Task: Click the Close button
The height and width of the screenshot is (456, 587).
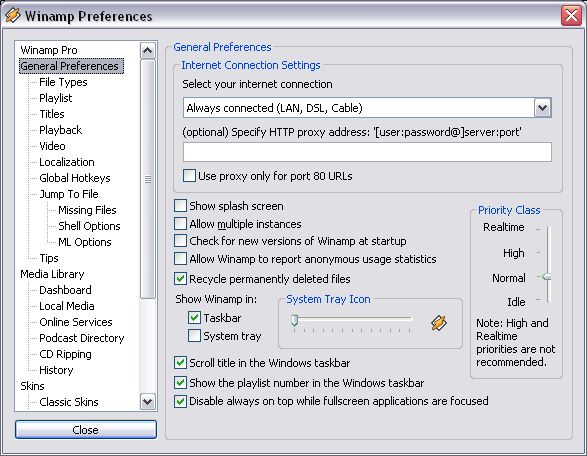Action: point(86,429)
